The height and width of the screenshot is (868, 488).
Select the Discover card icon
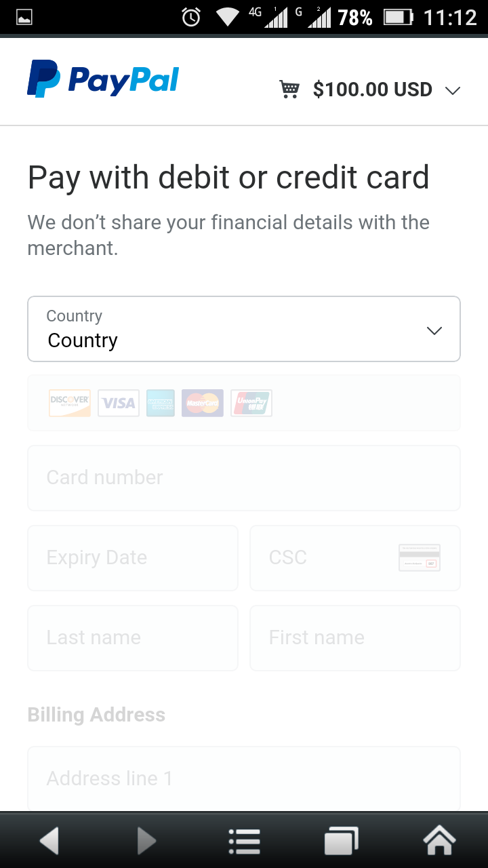click(70, 403)
